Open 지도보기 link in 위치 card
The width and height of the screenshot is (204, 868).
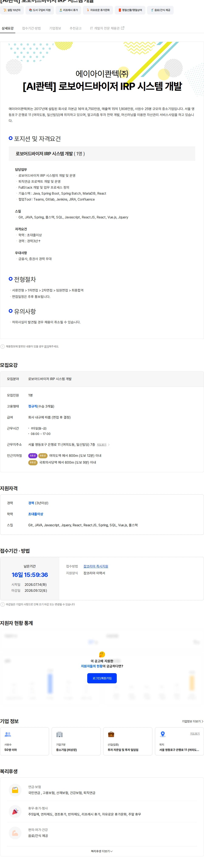pos(195,733)
